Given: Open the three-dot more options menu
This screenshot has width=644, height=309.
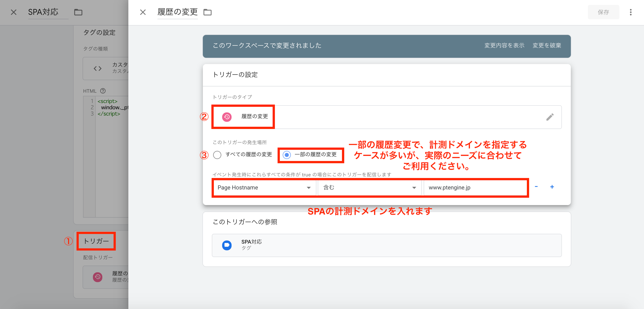Looking at the screenshot, I should point(631,12).
